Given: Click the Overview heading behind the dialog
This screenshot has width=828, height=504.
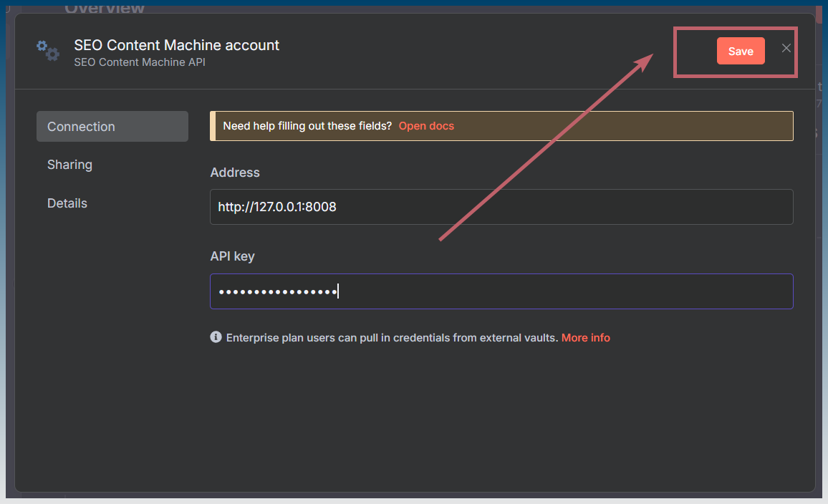Looking at the screenshot, I should click(x=105, y=9).
